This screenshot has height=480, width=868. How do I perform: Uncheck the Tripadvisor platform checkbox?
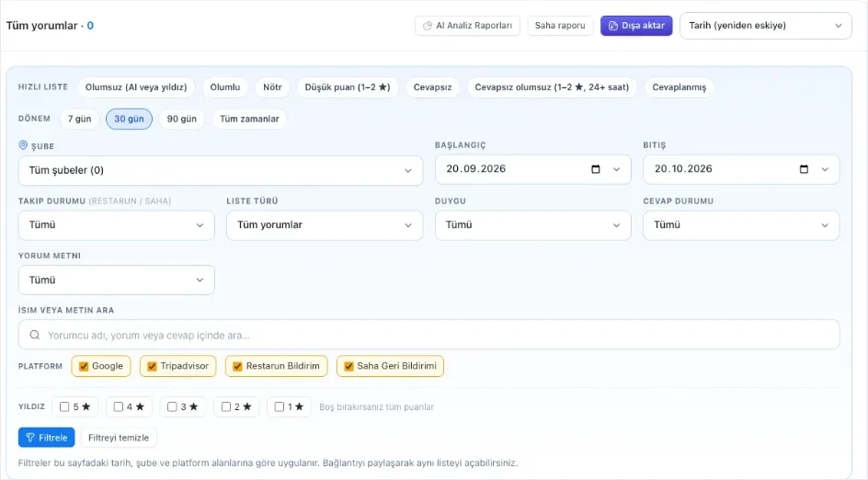[153, 366]
